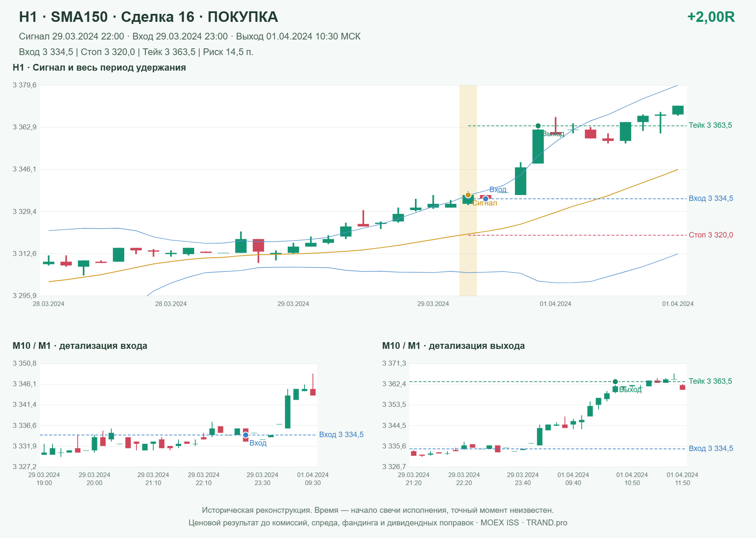Click the heading M10 / M1 · детализация выхода
Image resolution: width=756 pixels, height=538 pixels.
click(454, 346)
